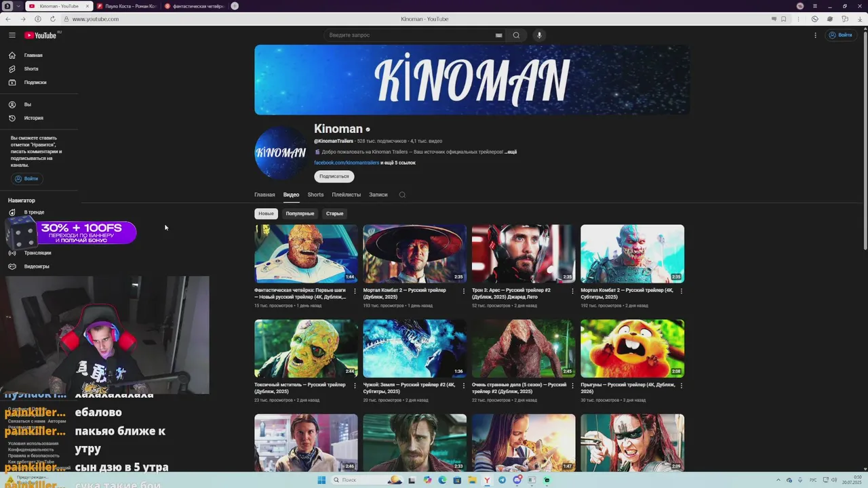Open Подписки in the left sidebar
This screenshot has height=488, width=868.
point(35,83)
